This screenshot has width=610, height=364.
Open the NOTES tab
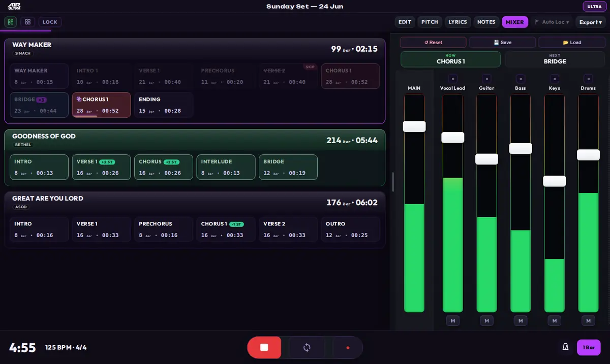coord(486,22)
